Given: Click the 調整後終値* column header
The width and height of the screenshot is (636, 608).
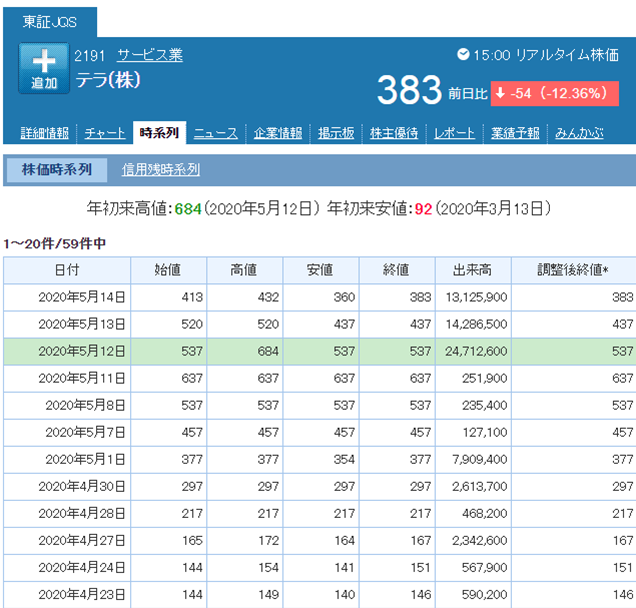Looking at the screenshot, I should [574, 270].
